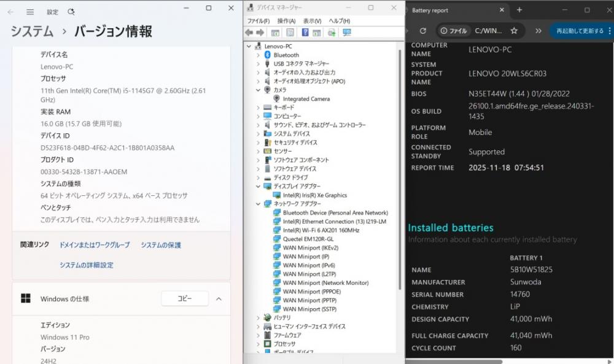614x364 pixels.
Task: Select Intel(R) Iris(R) Xe Graphics adapter
Action: 314,195
